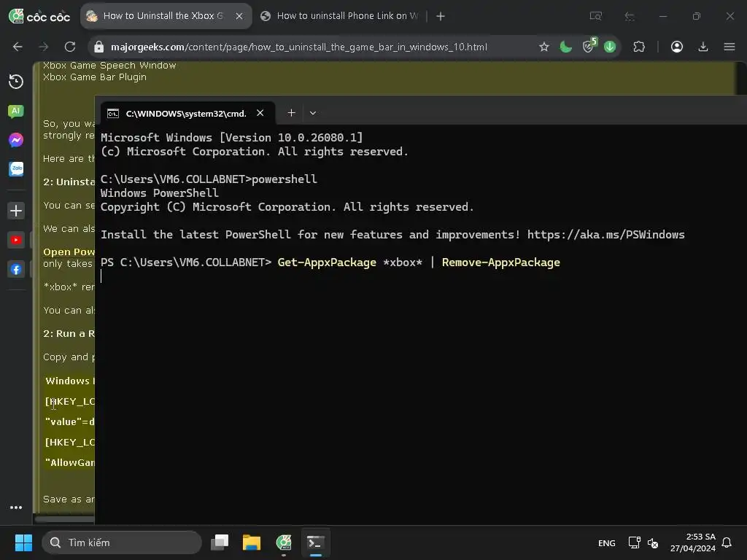Change the ENG input language
This screenshot has height=560, width=747.
click(606, 542)
